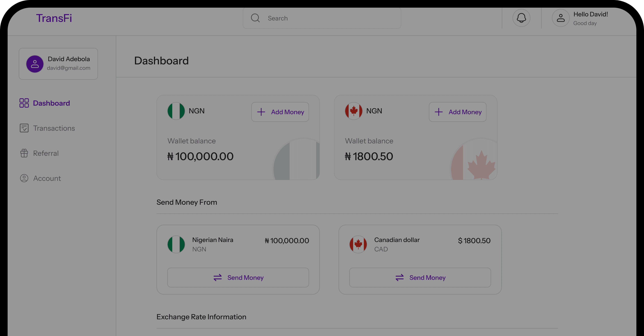Click the profile avatar icon beside Hello David
Viewport: 644px width, 336px height.
560,18
